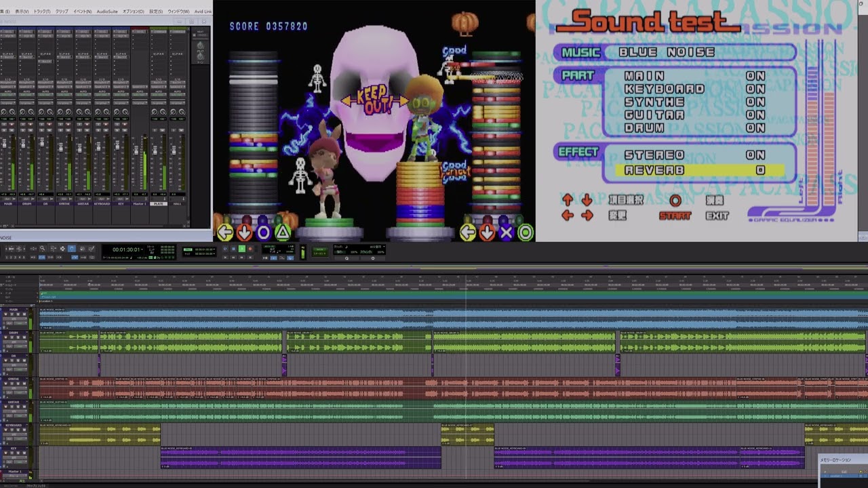Toggle TrackInput monitoring on KEYBOARD track

(12, 430)
